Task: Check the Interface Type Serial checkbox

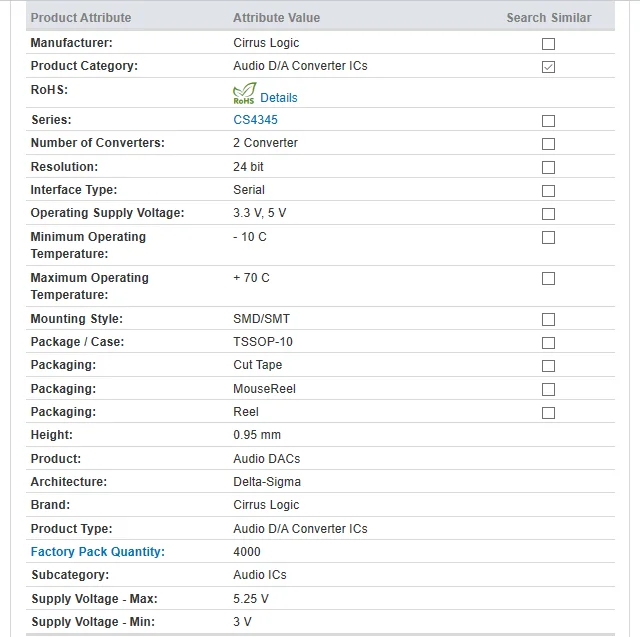Action: 548,191
